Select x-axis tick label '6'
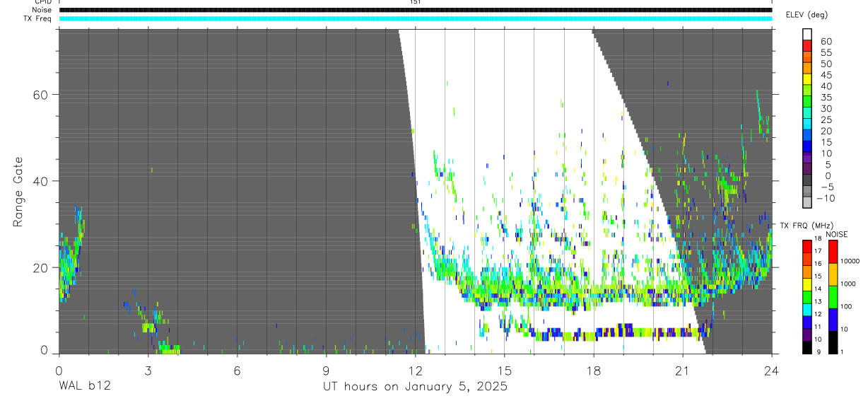 (x=237, y=371)
